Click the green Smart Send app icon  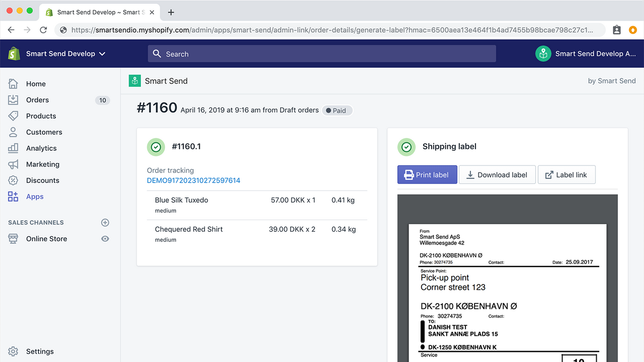point(134,80)
